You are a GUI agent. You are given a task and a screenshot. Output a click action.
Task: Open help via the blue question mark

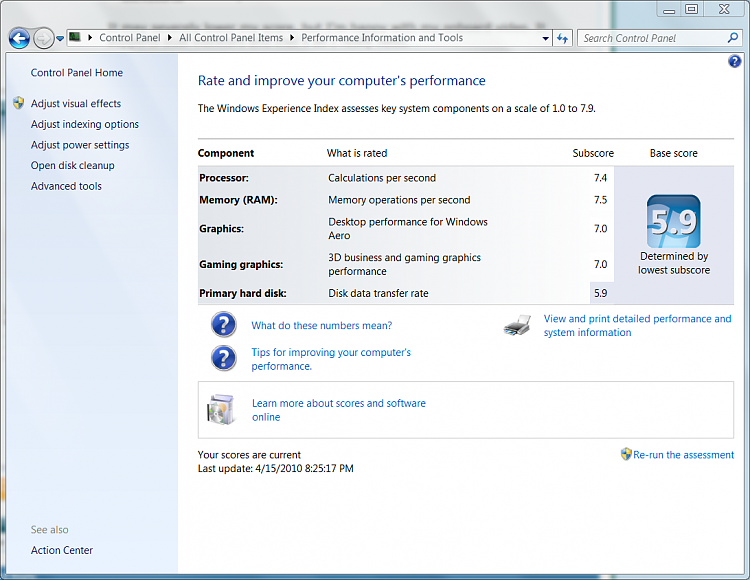734,61
